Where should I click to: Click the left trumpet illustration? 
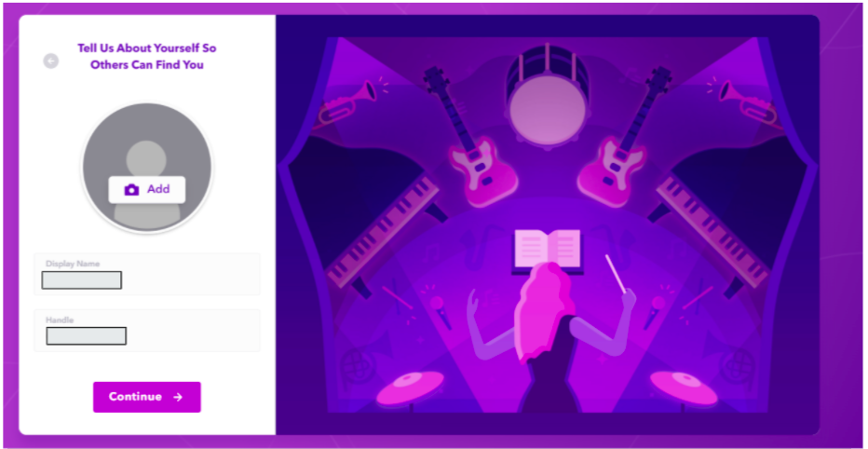point(347,103)
